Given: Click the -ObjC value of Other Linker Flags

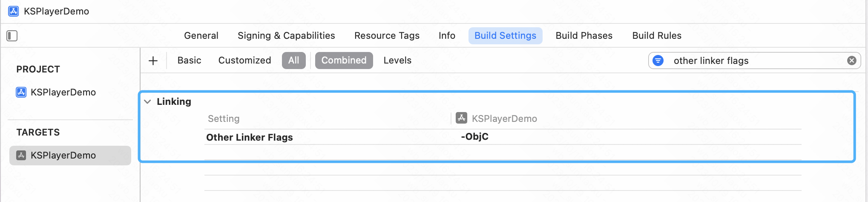Looking at the screenshot, I should (x=474, y=137).
